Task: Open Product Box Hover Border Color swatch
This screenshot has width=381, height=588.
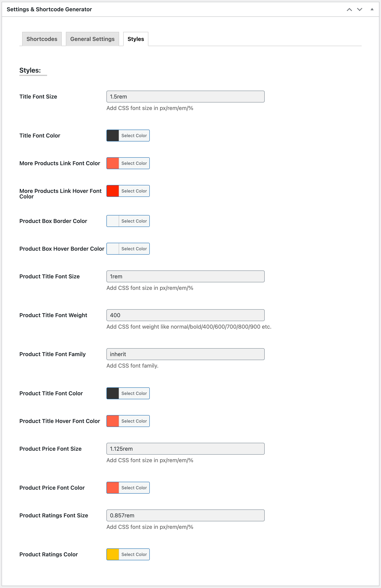Action: 113,249
